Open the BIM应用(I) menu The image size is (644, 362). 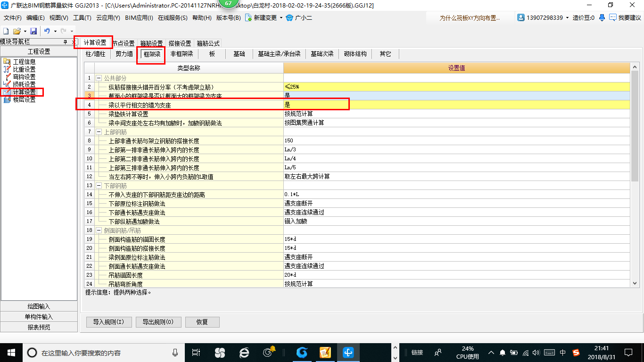click(139, 18)
